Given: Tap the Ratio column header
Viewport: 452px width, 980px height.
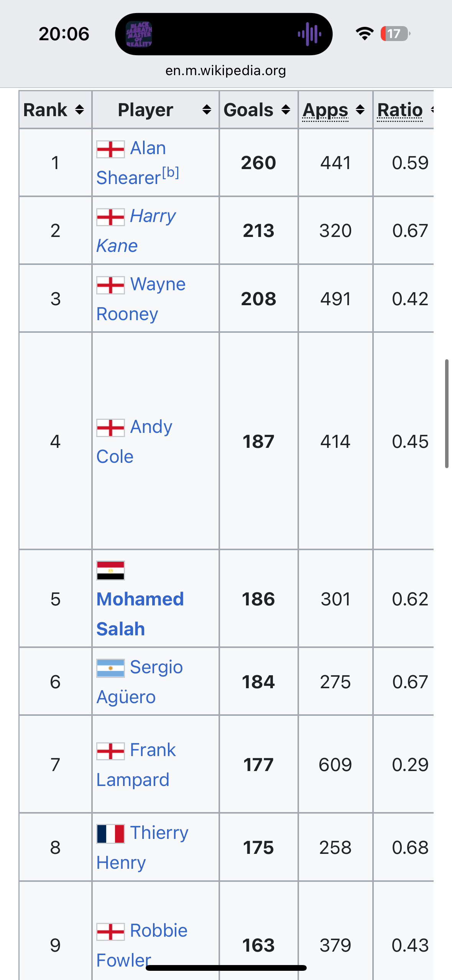Looking at the screenshot, I should (x=400, y=110).
